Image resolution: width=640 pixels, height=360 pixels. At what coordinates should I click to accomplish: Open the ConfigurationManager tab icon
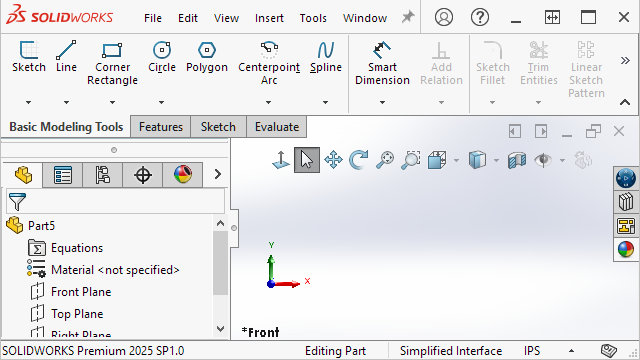point(102,175)
